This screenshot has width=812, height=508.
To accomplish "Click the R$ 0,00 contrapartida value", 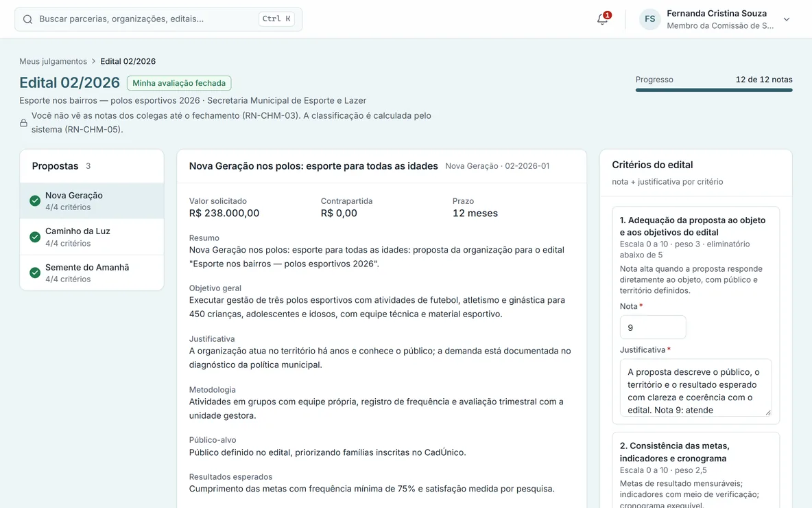I will (339, 213).
